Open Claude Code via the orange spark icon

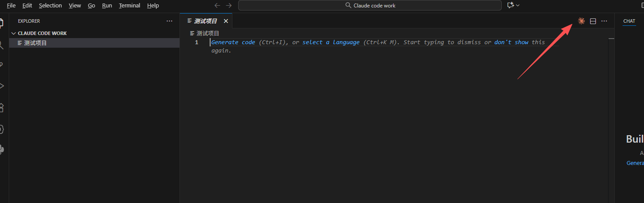tap(581, 21)
